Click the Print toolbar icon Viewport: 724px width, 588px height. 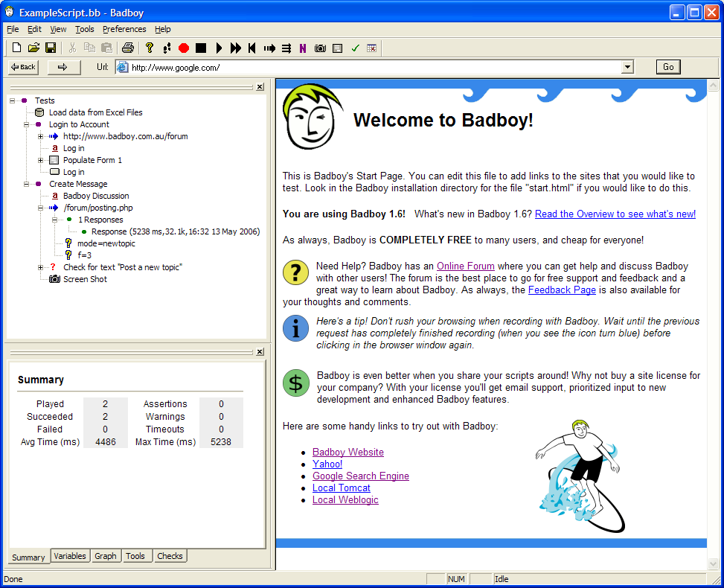(x=128, y=48)
